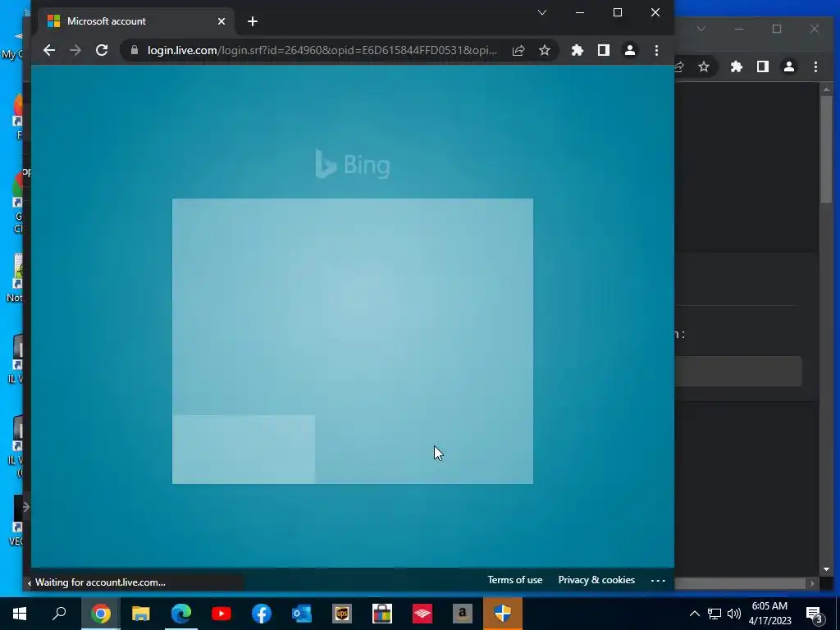Open Outlook from the taskbar
This screenshot has width=840, height=630.
302,614
